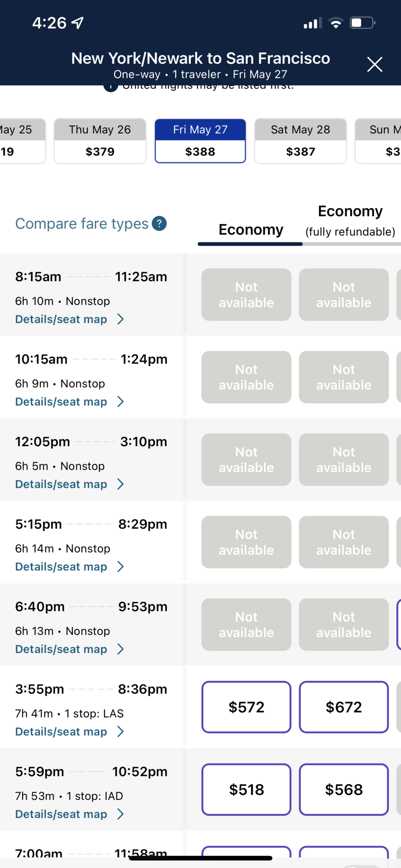Tap the Economy column header

point(250,230)
